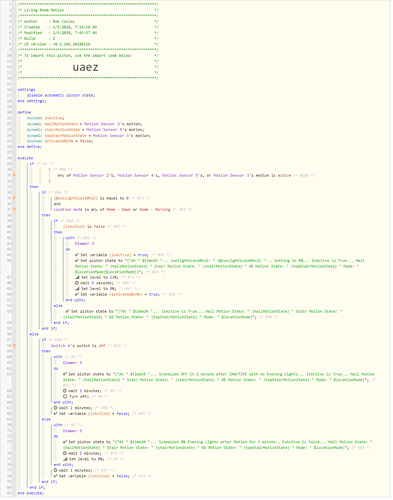Click the 'topStairMotionState' variable definition
393x500 pixels.
point(89,135)
